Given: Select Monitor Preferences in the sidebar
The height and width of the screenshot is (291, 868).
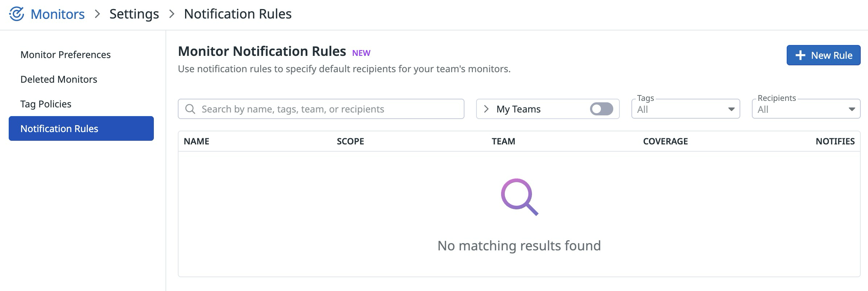Looking at the screenshot, I should 65,54.
